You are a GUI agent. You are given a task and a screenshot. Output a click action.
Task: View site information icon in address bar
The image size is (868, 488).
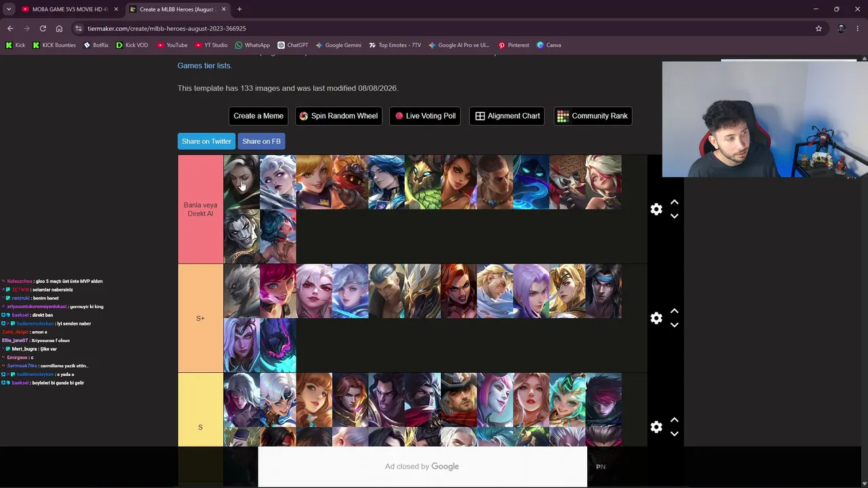point(79,28)
